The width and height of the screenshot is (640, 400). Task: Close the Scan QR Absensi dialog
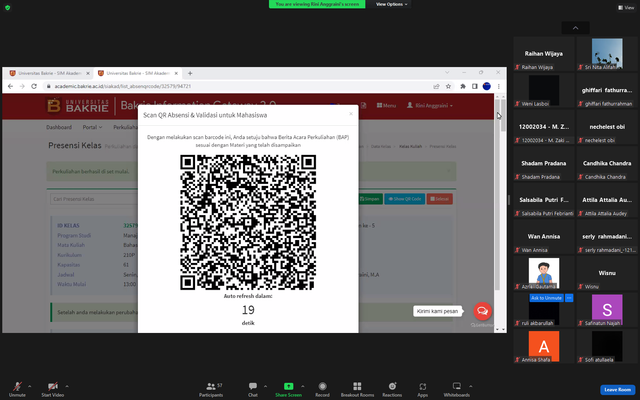tap(351, 114)
